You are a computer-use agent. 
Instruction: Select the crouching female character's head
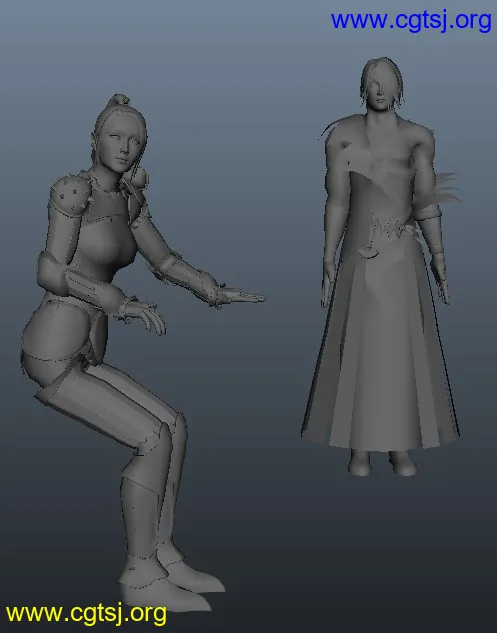tap(120, 140)
